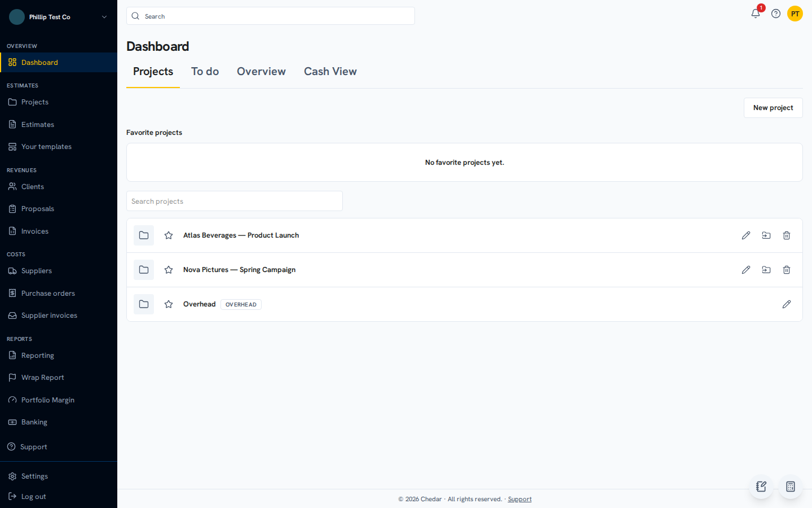812x508 pixels.
Task: Navigate to Suppliers in the sidebar
Action: tap(59, 271)
